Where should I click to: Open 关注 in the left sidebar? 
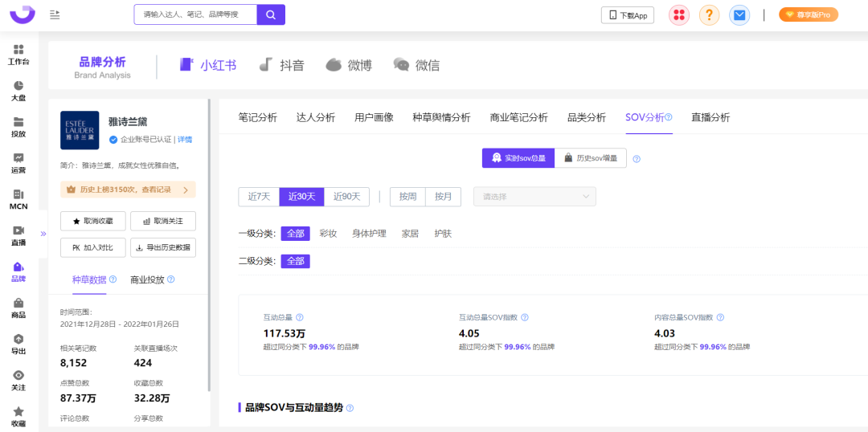(18, 381)
